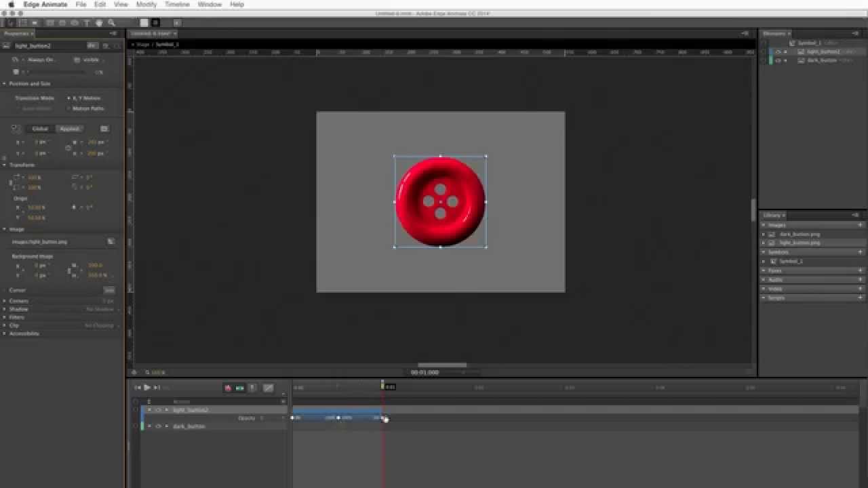Viewport: 868px width, 488px height.
Task: Open the Modify menu
Action: (146, 4)
